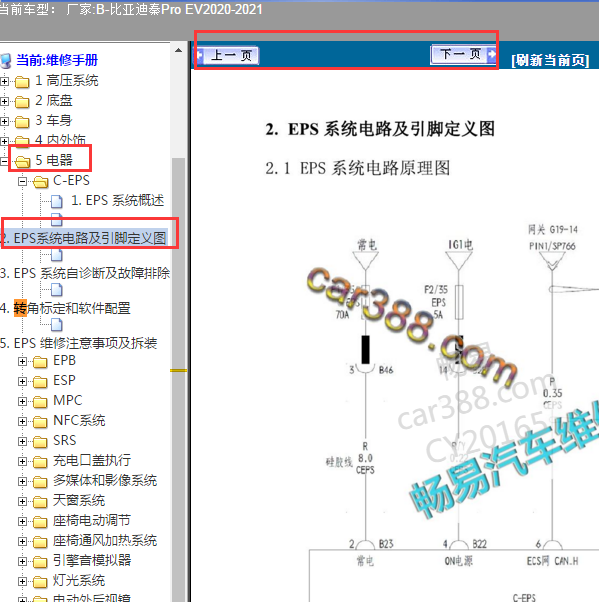Expand the 4 内外饰 folder
This screenshot has height=602, width=599.
click(x=4, y=141)
